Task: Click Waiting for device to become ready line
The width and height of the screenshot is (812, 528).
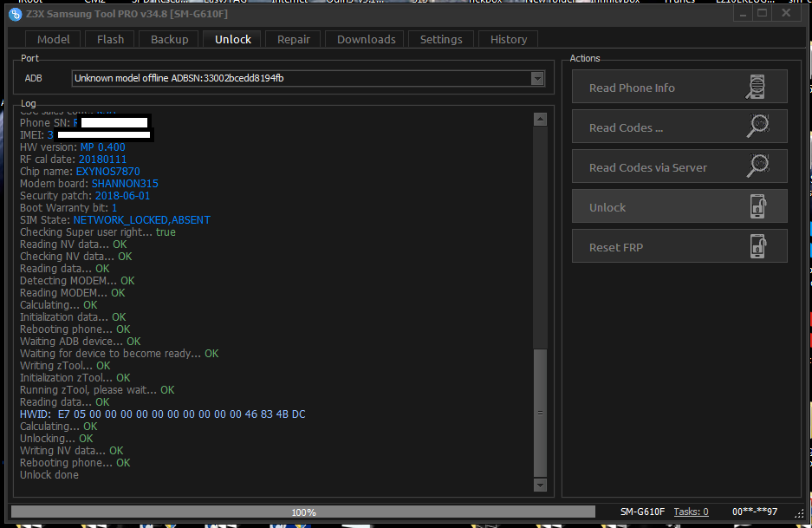Action: (119, 354)
